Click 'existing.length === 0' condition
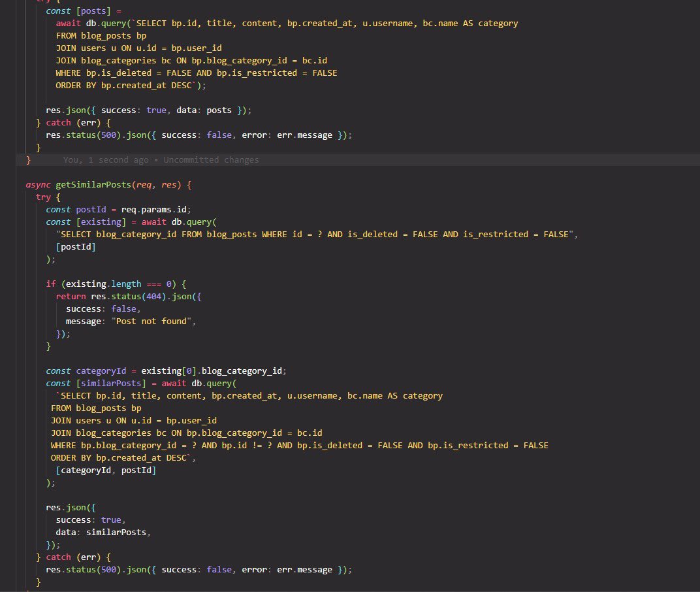The image size is (700, 592). [118, 284]
